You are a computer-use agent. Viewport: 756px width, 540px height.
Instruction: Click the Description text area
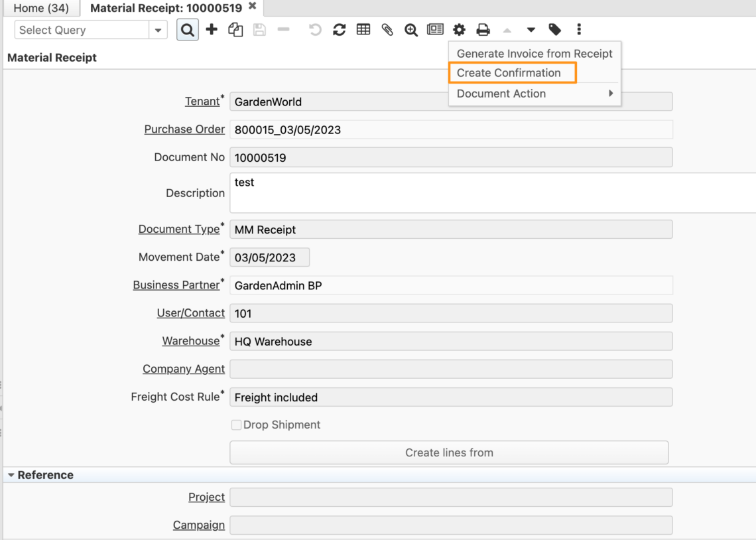451,192
